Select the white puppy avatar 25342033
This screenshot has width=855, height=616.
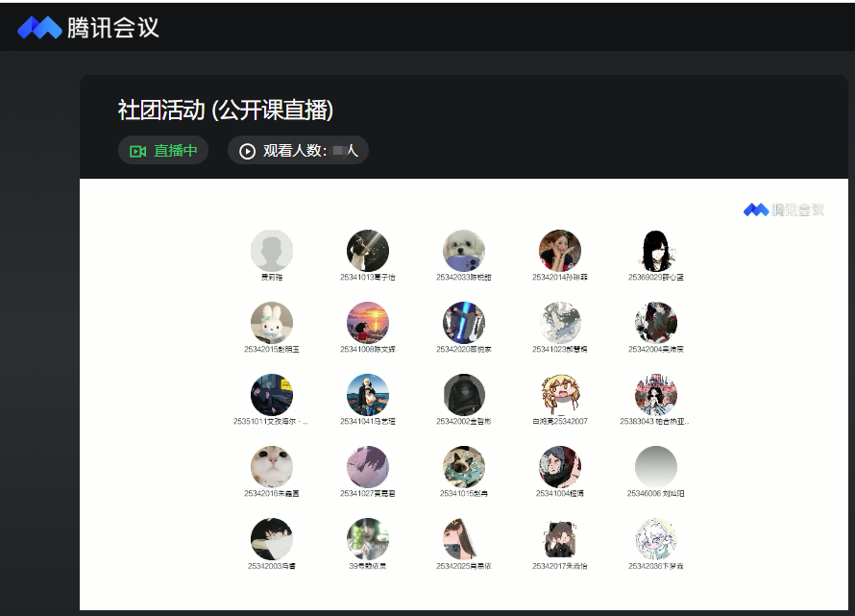pyautogui.click(x=463, y=251)
